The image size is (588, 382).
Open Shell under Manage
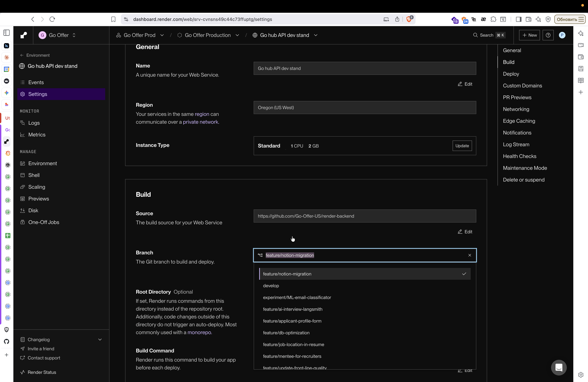61,175
